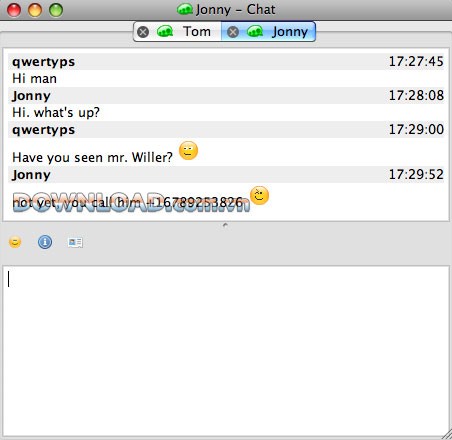Image resolution: width=452 pixels, height=440 pixels.
Task: Click the green chat icon in title bar
Action: point(185,9)
